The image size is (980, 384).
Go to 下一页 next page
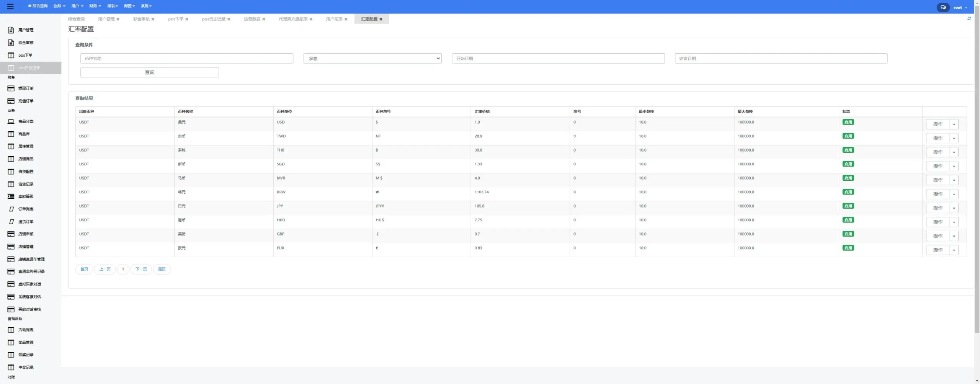click(141, 269)
